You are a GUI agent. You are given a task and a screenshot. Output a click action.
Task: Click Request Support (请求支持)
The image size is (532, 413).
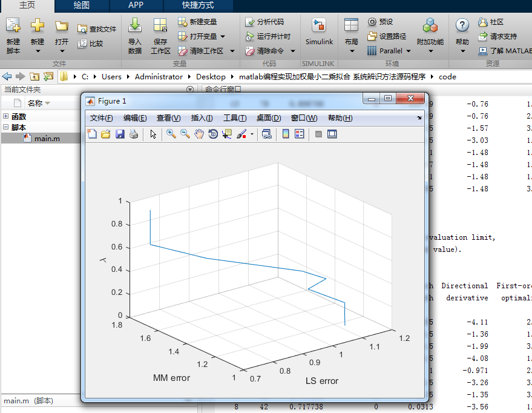(x=498, y=36)
